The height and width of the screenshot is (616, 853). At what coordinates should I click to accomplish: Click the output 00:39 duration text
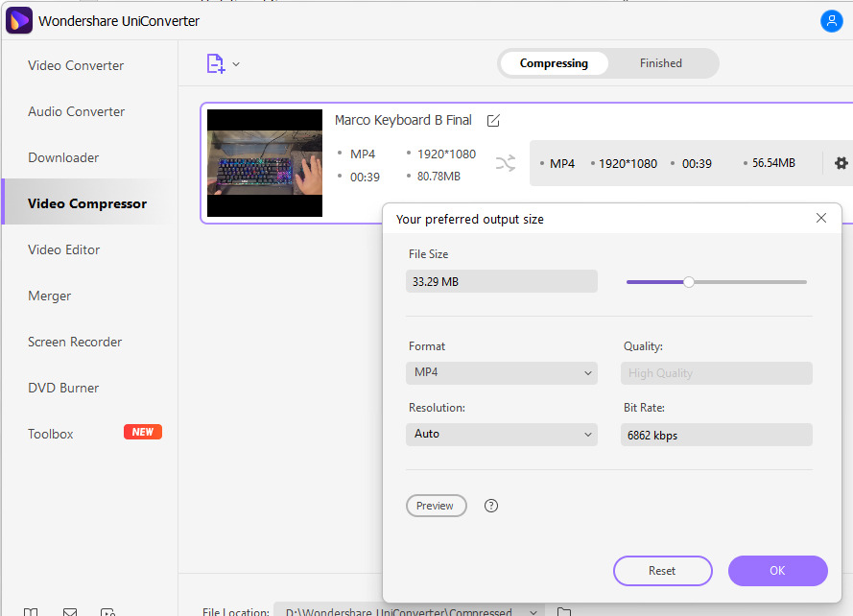pos(697,163)
